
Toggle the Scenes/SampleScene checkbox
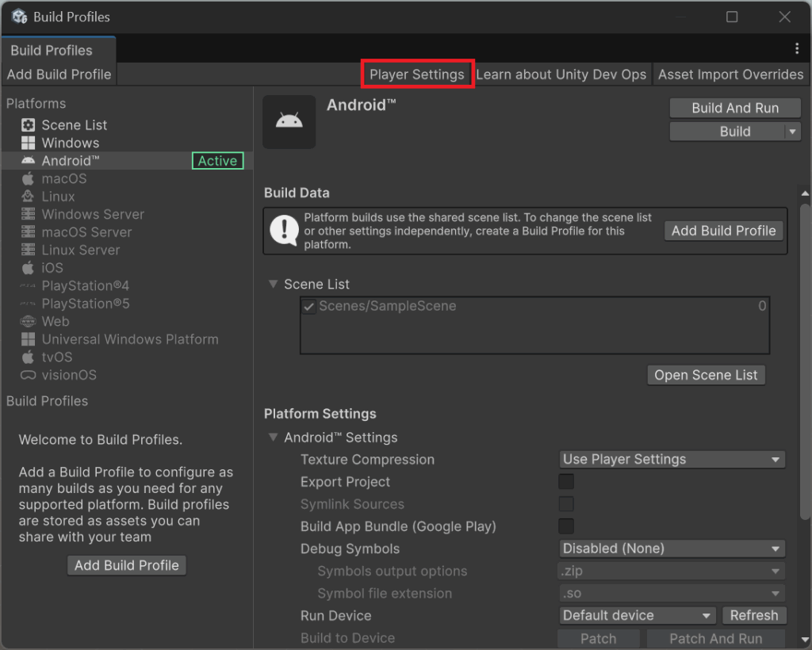308,306
